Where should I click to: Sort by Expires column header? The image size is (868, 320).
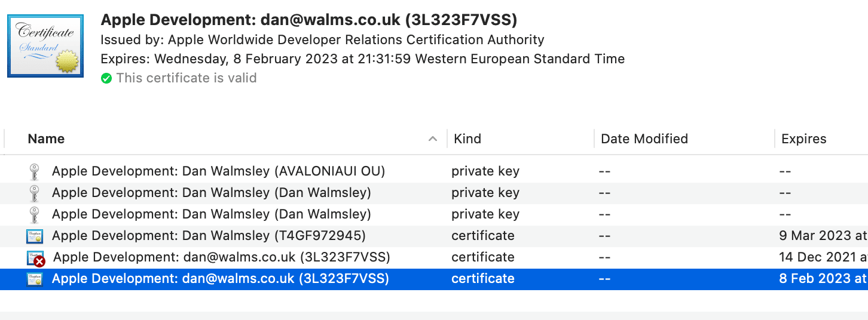pos(804,139)
